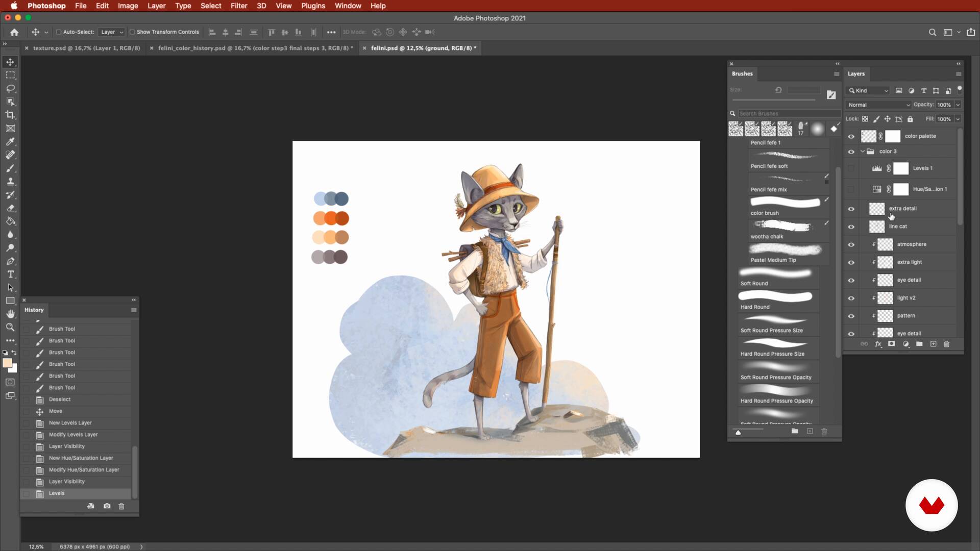This screenshot has width=980, height=551.
Task: Lock transparent pixels in the Layers panel
Action: pos(865,119)
